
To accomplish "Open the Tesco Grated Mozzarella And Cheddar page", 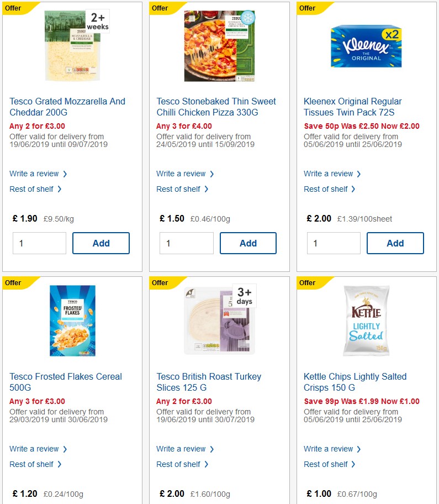I will point(67,107).
